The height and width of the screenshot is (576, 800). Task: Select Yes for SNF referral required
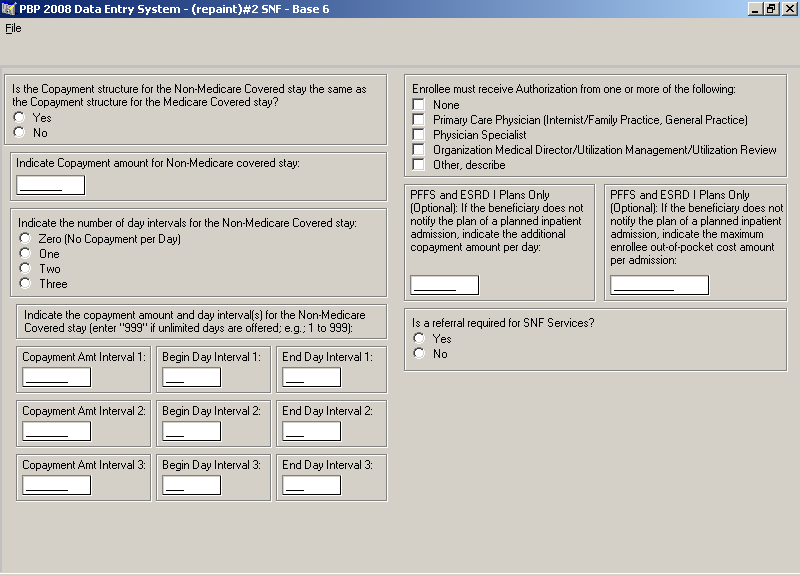pyautogui.click(x=419, y=338)
